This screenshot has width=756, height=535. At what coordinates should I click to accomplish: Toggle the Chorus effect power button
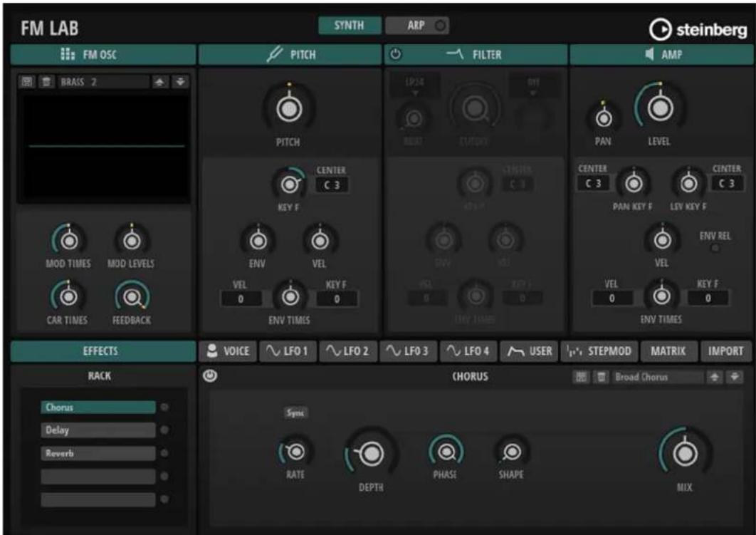(x=210, y=376)
